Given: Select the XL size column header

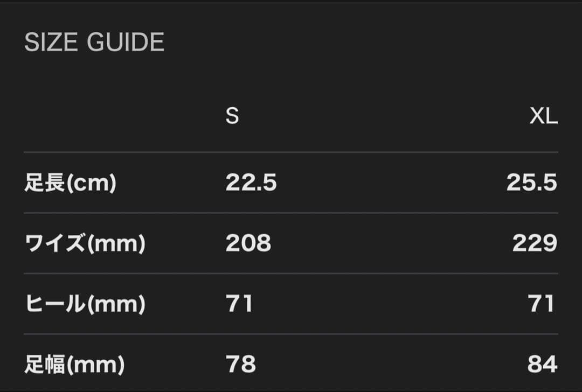Looking at the screenshot, I should [543, 116].
